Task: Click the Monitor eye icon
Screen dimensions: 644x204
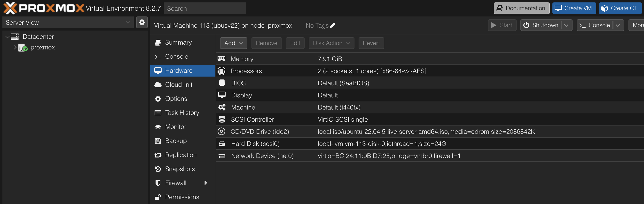Action: pos(158,127)
